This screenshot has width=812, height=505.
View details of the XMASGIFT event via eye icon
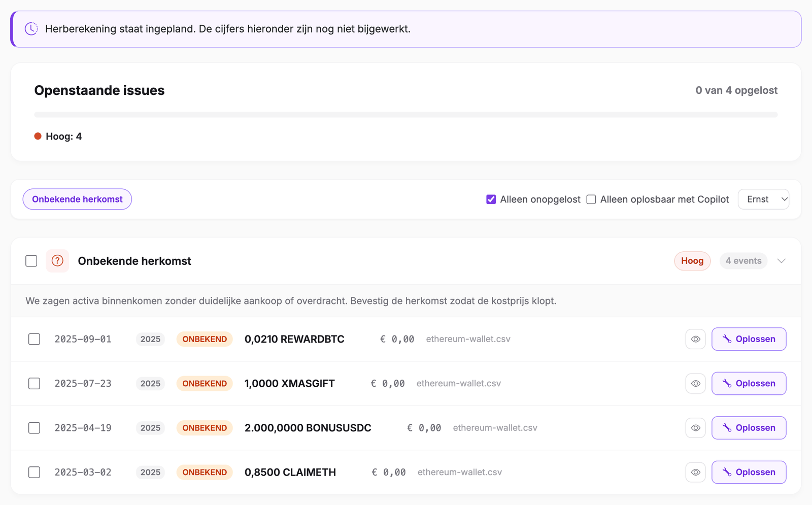[695, 384]
